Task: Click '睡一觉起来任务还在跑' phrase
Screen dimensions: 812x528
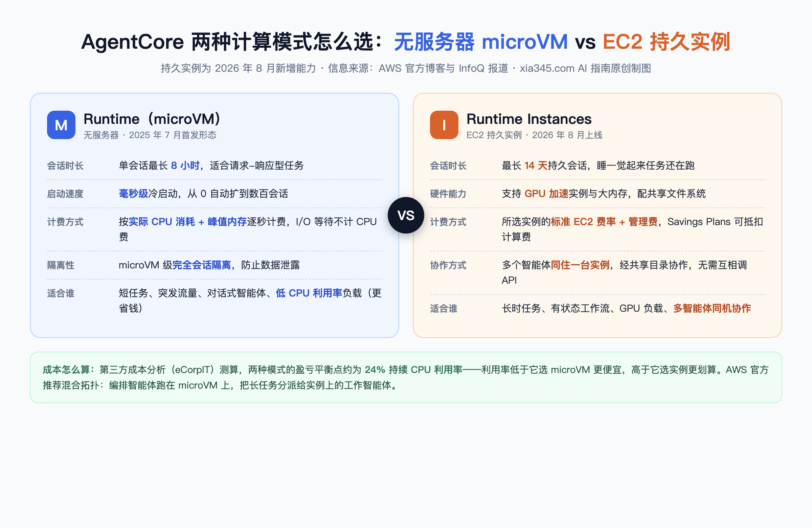Action: click(646, 166)
